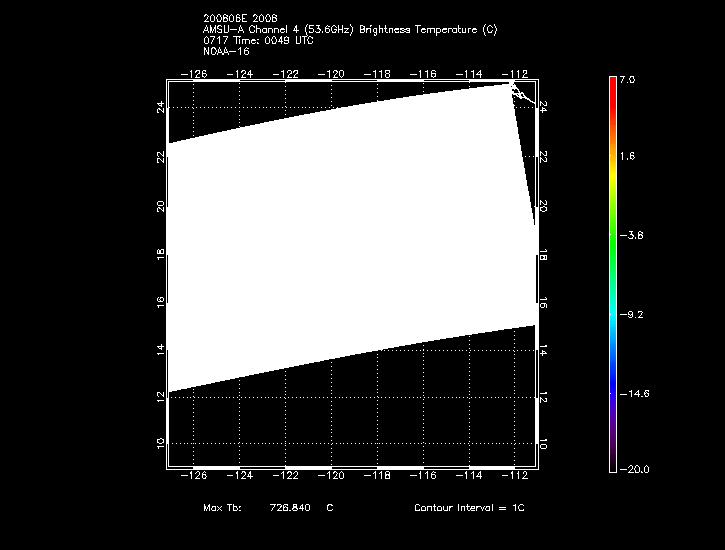
Task: Click the green section of the color bar
Action: click(612, 215)
